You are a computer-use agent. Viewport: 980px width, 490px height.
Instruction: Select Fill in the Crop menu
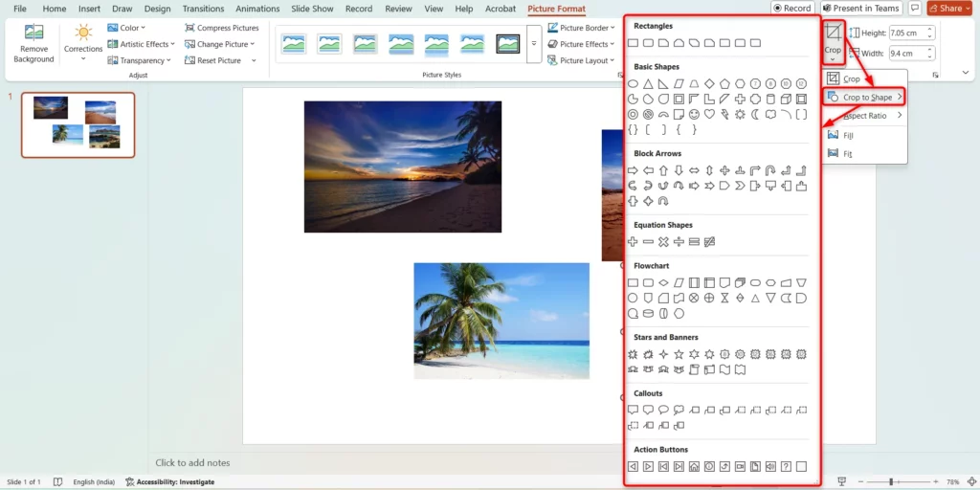pos(848,135)
